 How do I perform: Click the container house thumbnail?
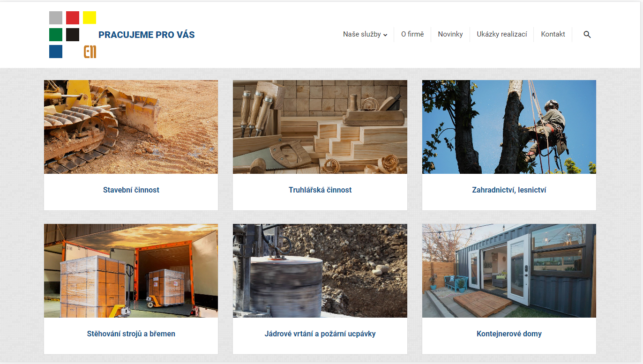click(x=509, y=271)
